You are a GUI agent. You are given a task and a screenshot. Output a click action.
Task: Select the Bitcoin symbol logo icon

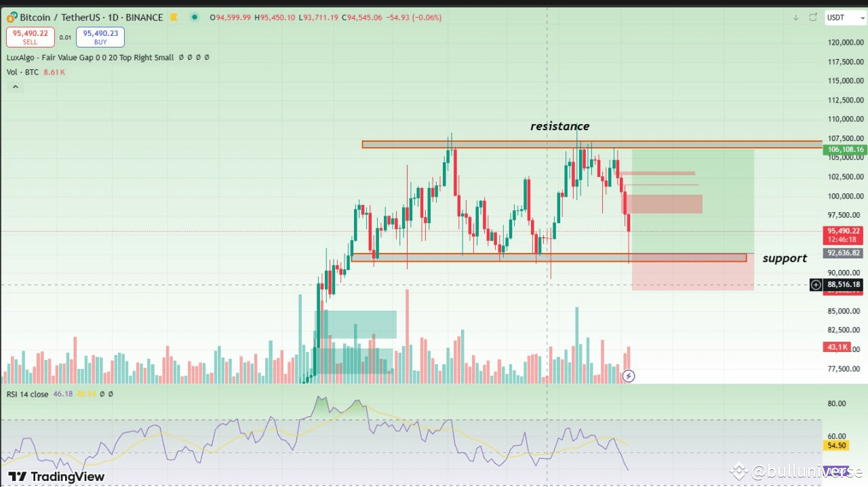point(11,18)
